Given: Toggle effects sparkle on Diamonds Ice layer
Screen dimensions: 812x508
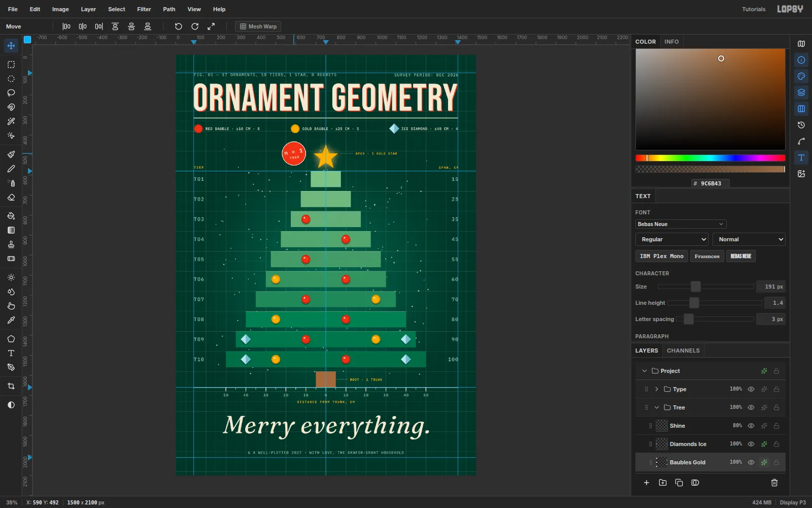Looking at the screenshot, I should point(764,444).
